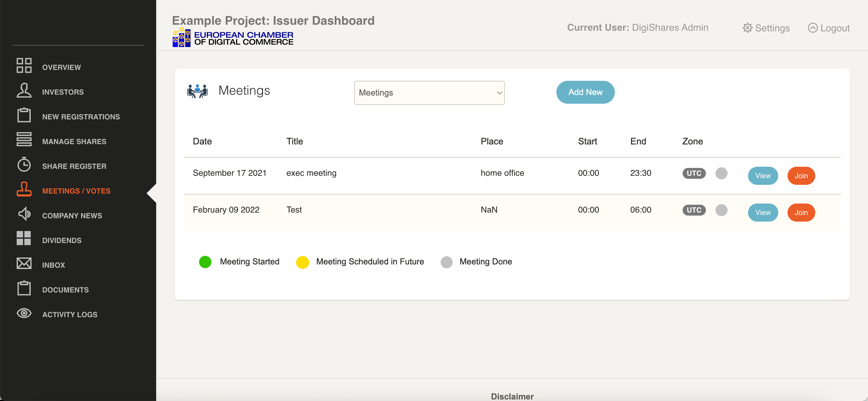Image resolution: width=868 pixels, height=401 pixels.
Task: Click the New Registrations clipboard icon
Action: point(24,115)
